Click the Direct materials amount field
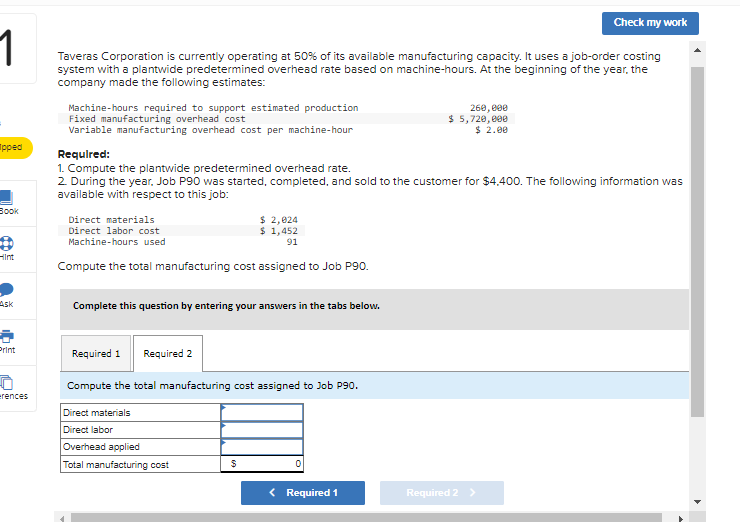 coord(262,413)
